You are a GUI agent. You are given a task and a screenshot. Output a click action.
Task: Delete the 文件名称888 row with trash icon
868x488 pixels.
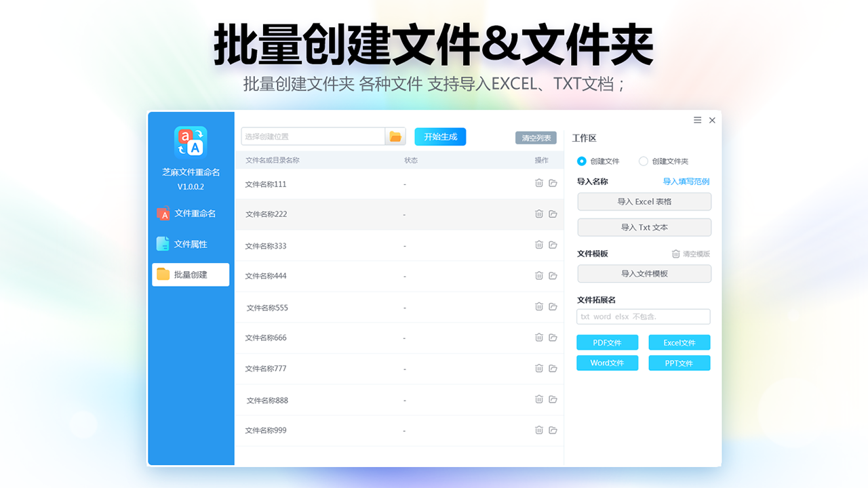[x=539, y=399]
